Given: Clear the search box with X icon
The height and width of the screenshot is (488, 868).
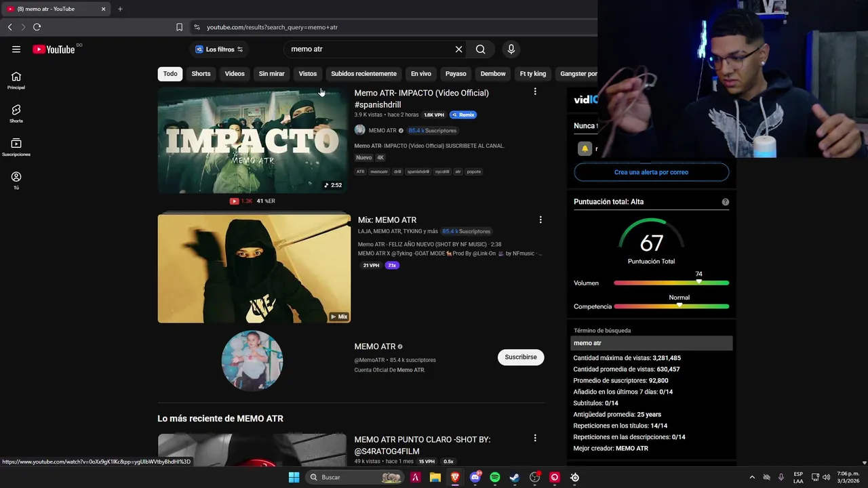Looking at the screenshot, I should tap(458, 49).
